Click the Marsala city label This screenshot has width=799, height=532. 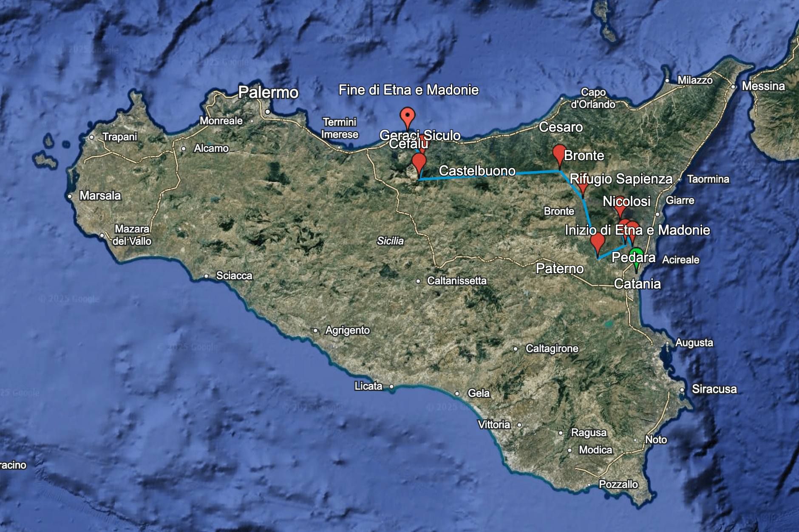pyautogui.click(x=100, y=195)
